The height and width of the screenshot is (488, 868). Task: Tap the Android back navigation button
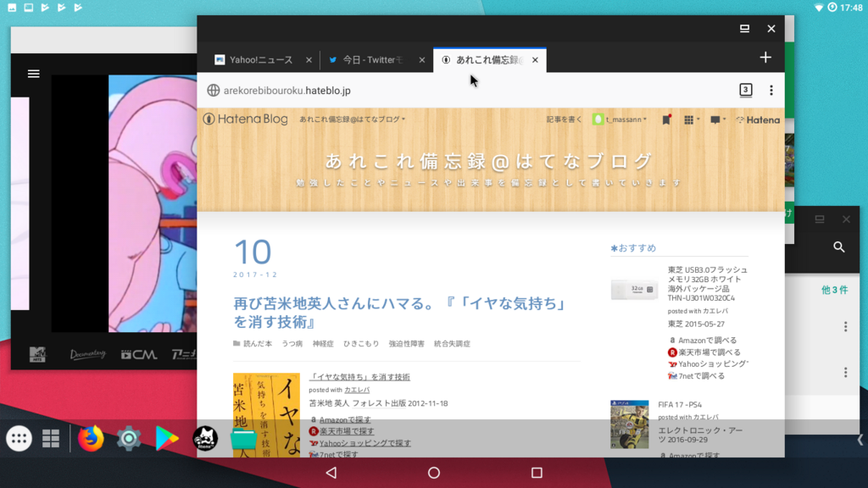point(331,473)
